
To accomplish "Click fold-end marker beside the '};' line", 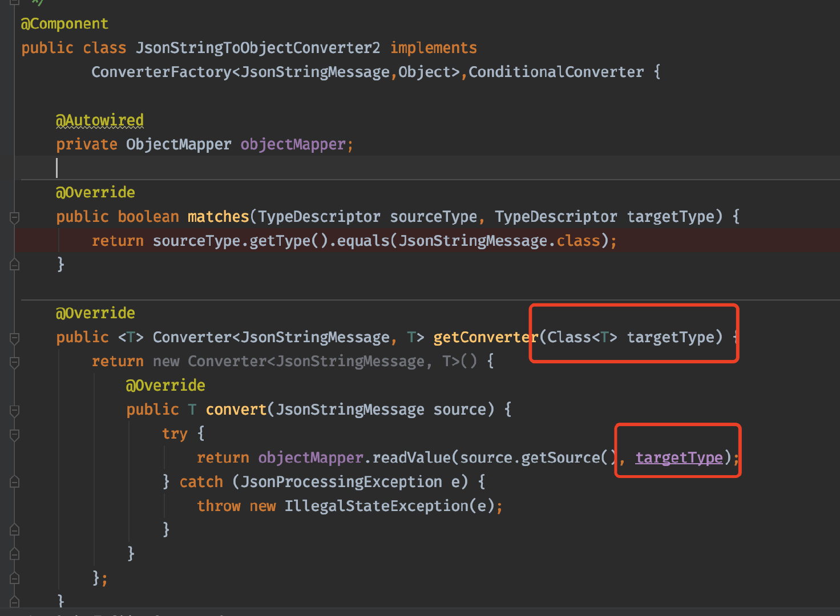I will click(x=15, y=578).
